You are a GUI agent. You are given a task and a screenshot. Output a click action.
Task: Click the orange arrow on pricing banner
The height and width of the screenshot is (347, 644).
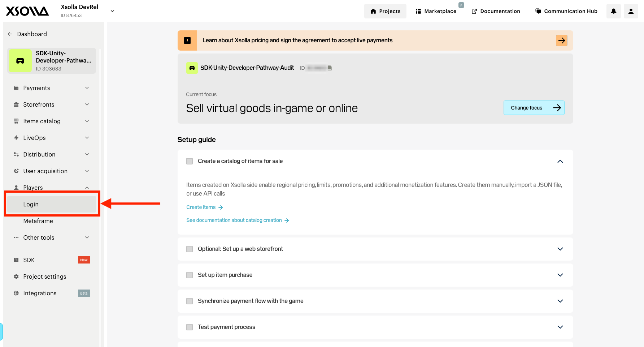click(x=561, y=40)
